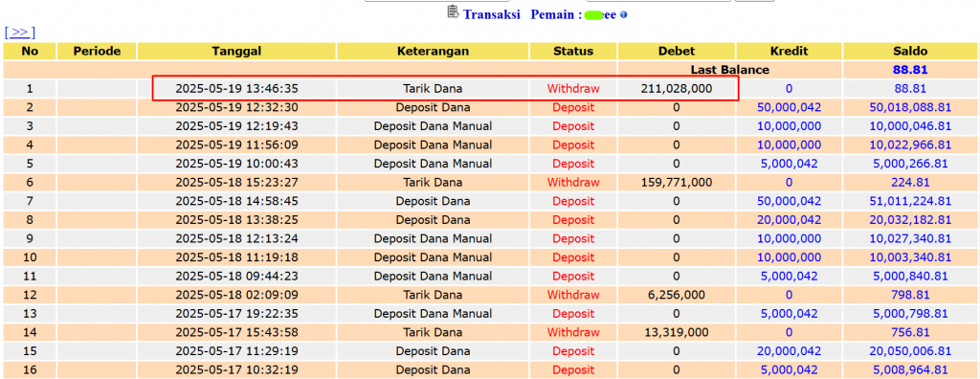Click Deposit Dana Manual in row 13

point(434,314)
